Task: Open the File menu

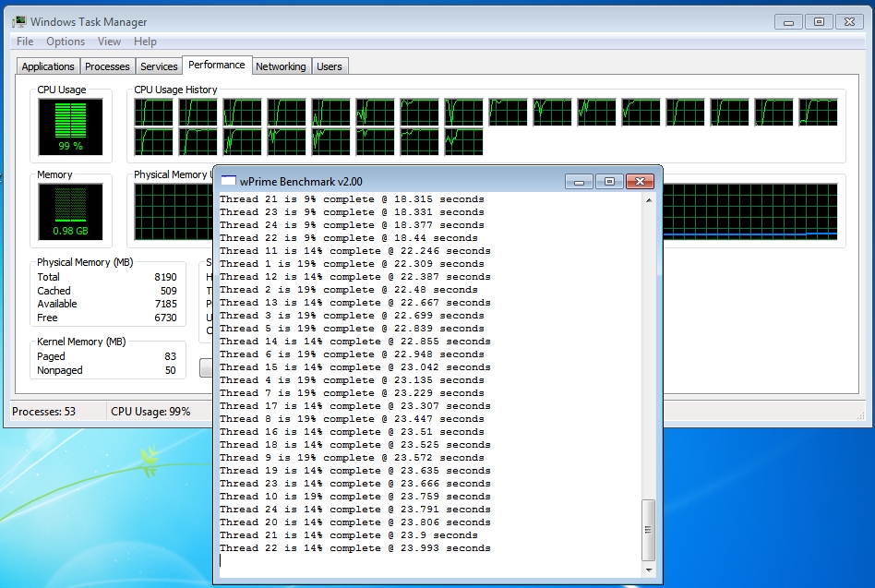Action: 25,42
